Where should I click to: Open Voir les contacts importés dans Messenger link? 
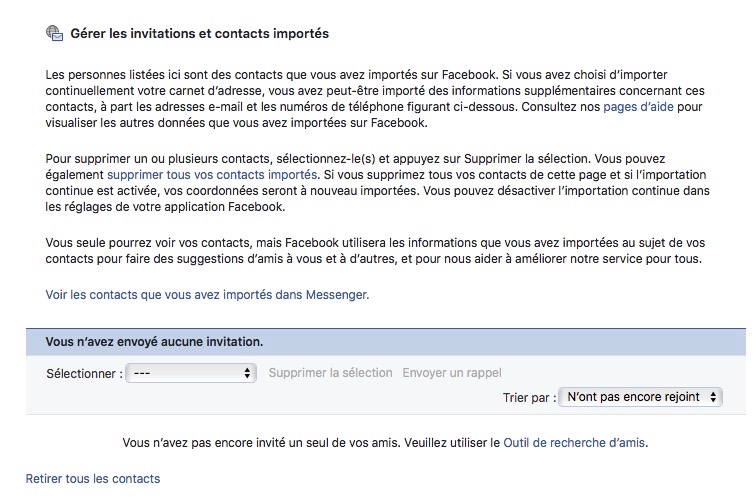(207, 295)
